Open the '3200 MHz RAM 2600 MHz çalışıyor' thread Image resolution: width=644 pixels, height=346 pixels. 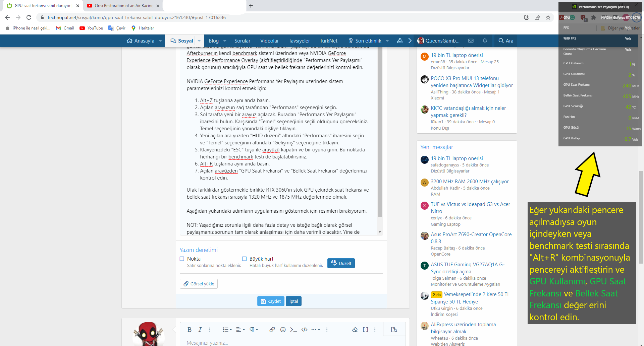(470, 182)
